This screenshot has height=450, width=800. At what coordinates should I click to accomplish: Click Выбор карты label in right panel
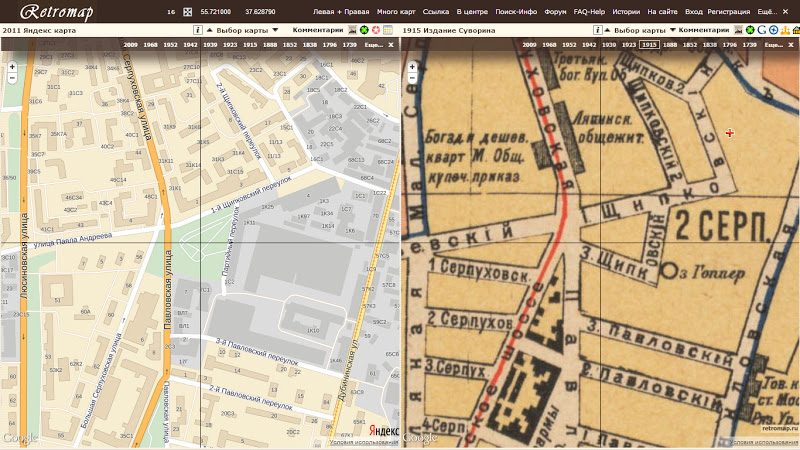click(640, 31)
